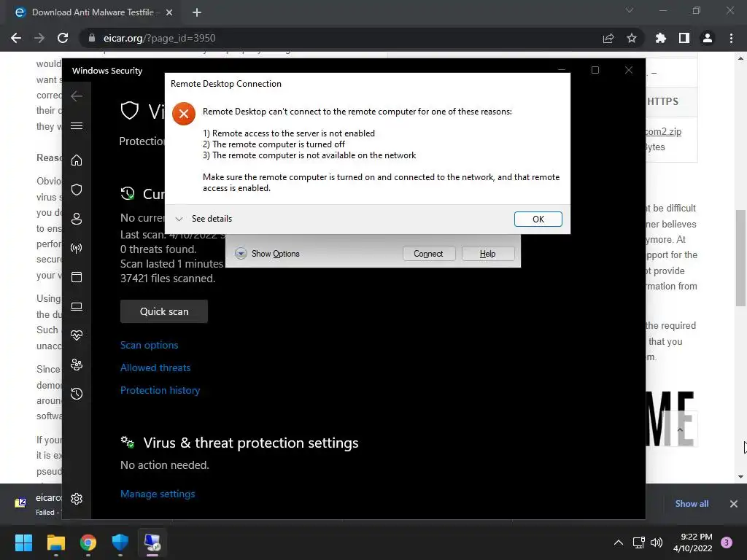
Task: Open Virus & threat protection shield icon
Action: coord(77,190)
